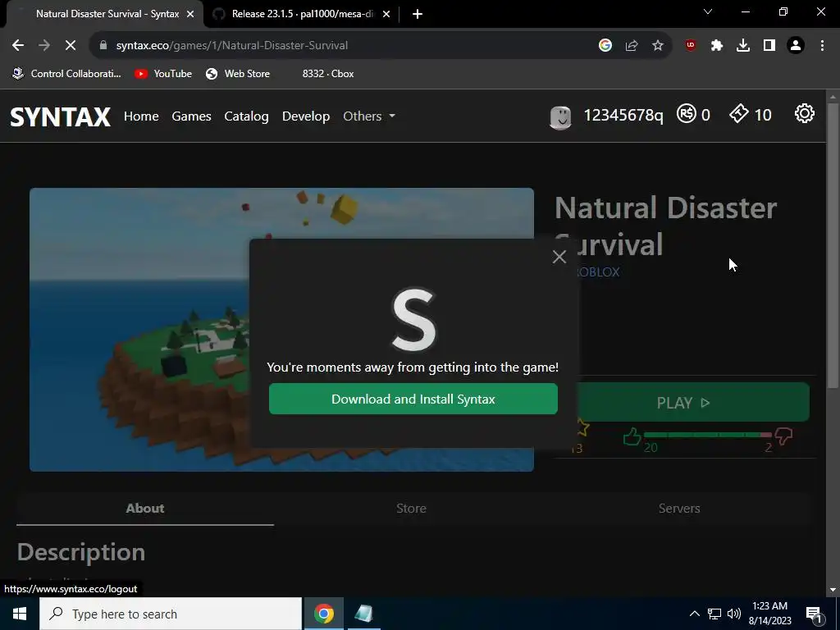Click Chrome icon in taskbar
This screenshot has width=840, height=630.
(323, 614)
